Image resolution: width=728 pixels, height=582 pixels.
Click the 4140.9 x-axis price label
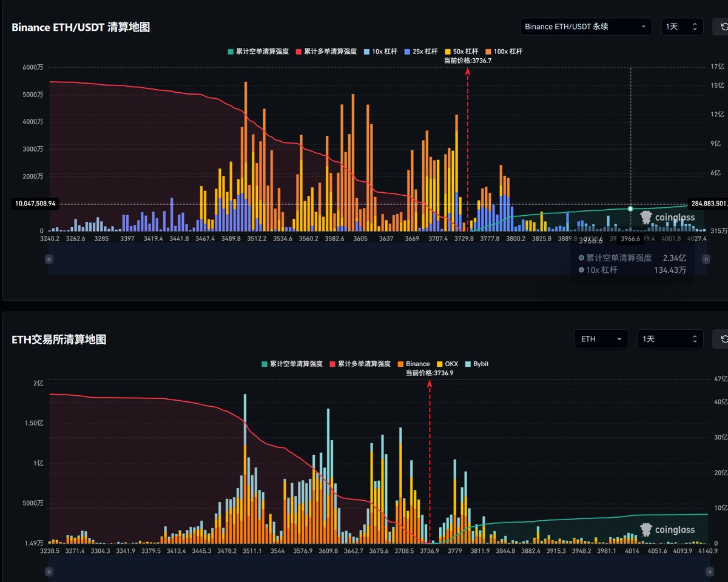click(707, 551)
